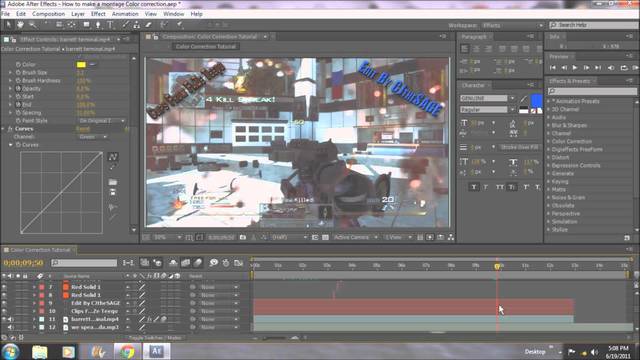The image size is (640, 360).
Task: Select the Pen tool in toolbar
Action: click(x=98, y=25)
